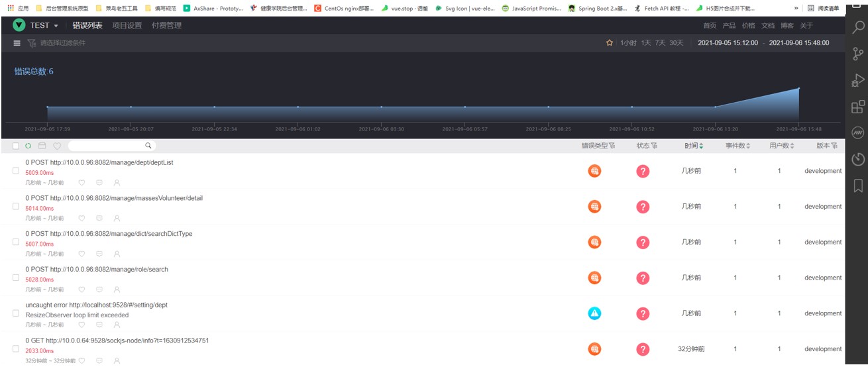Open the bookmark icon in the right sidebar
Viewport: 868px width, 367px height.
(x=858, y=185)
